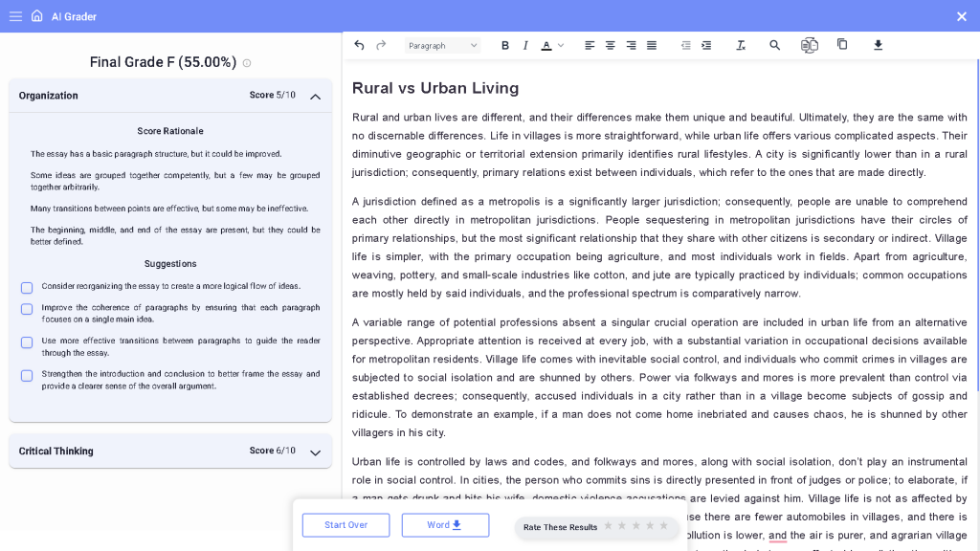Open the search tool
The image size is (980, 551).
click(x=775, y=45)
